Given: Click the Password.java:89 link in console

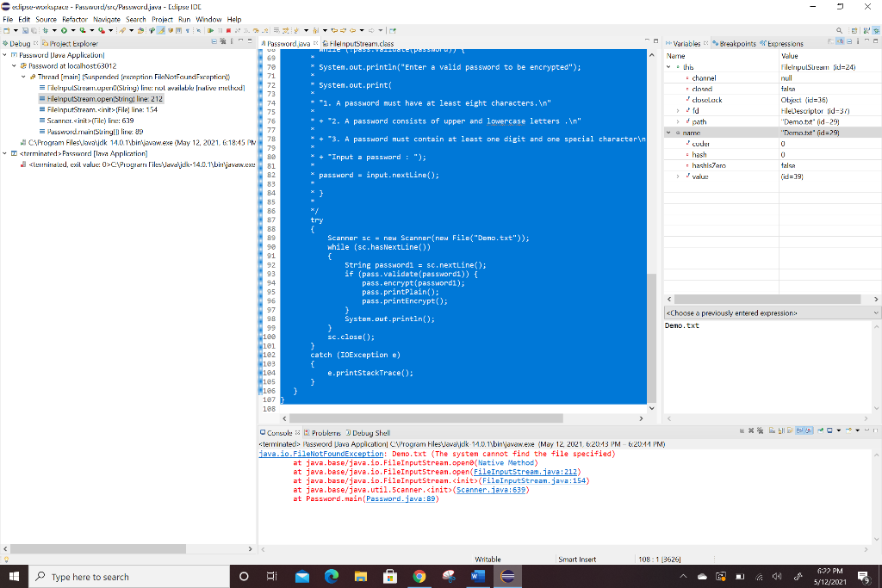Looking at the screenshot, I should pos(401,498).
